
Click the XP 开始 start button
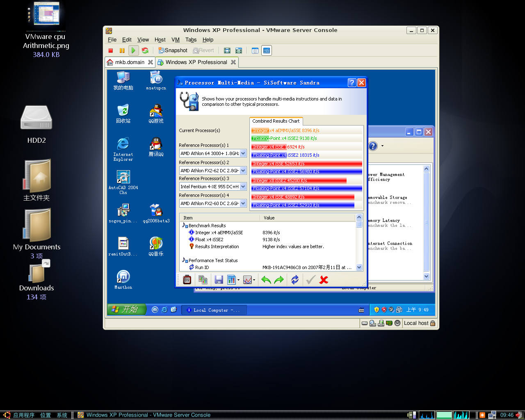point(126,309)
